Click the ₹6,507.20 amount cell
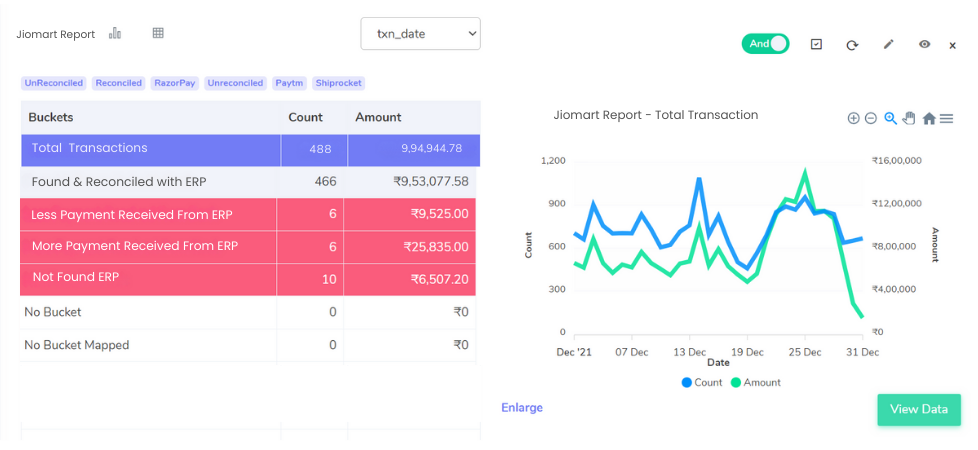The width and height of the screenshot is (978, 450). (410, 280)
